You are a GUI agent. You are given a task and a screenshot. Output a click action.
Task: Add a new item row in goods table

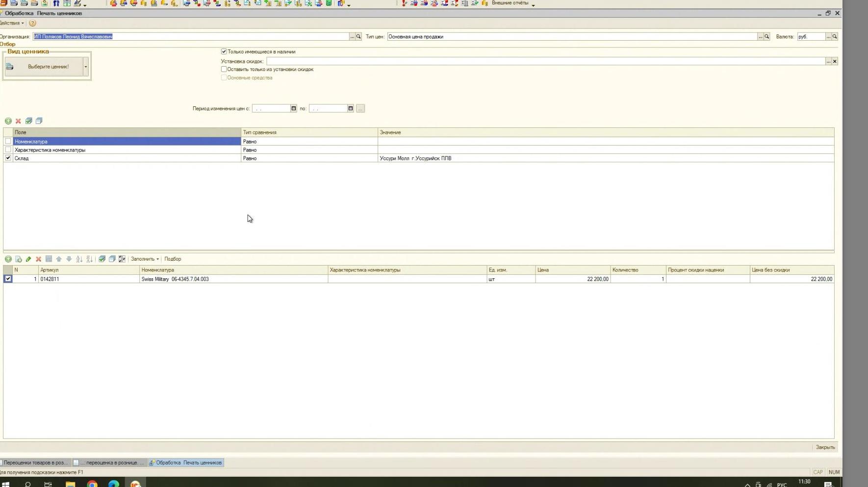(x=8, y=259)
